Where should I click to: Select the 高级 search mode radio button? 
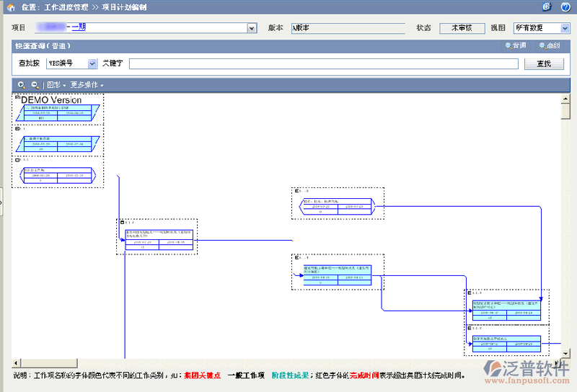pos(542,46)
